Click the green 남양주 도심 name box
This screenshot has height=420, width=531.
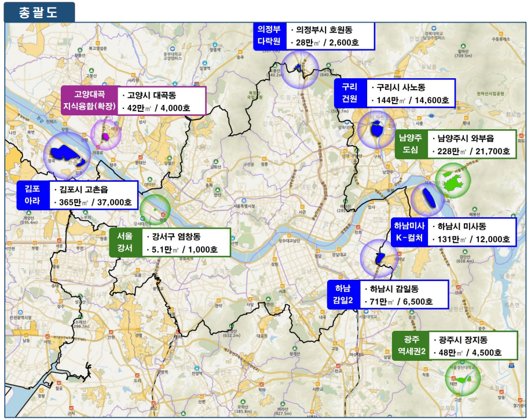click(x=411, y=144)
